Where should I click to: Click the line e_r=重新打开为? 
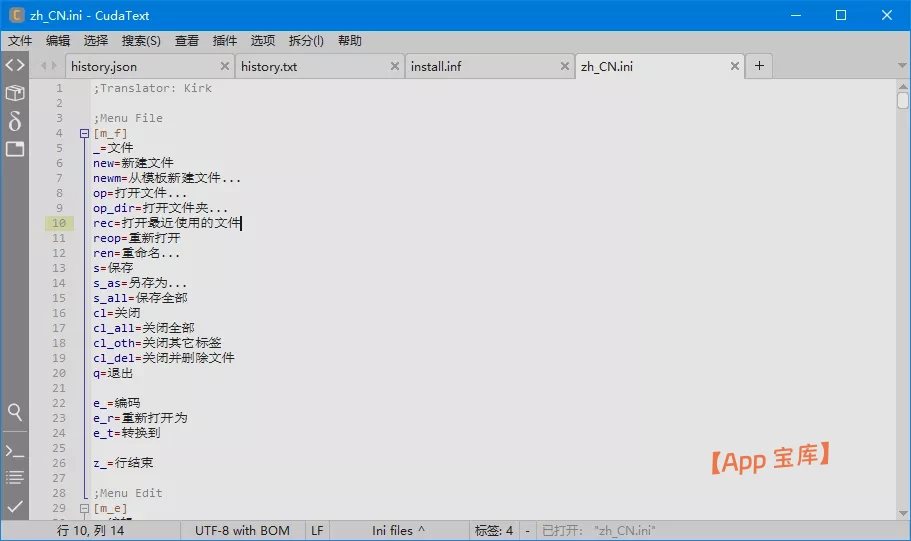click(x=140, y=418)
